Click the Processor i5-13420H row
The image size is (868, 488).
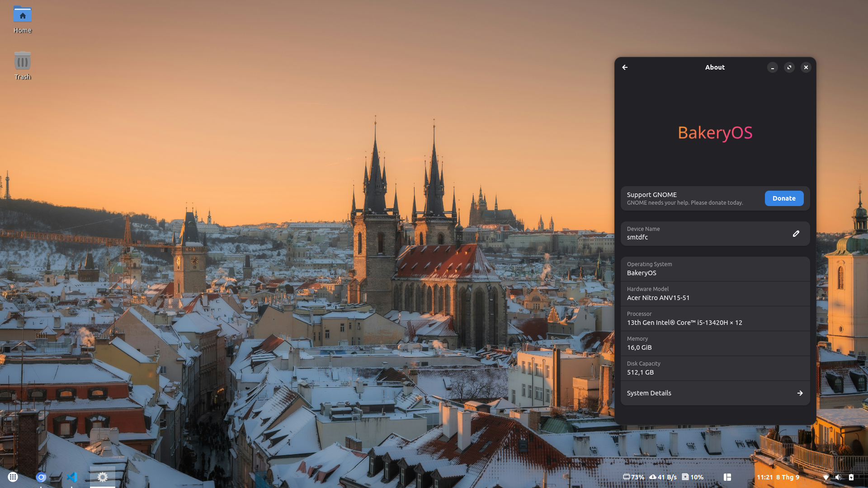click(715, 319)
